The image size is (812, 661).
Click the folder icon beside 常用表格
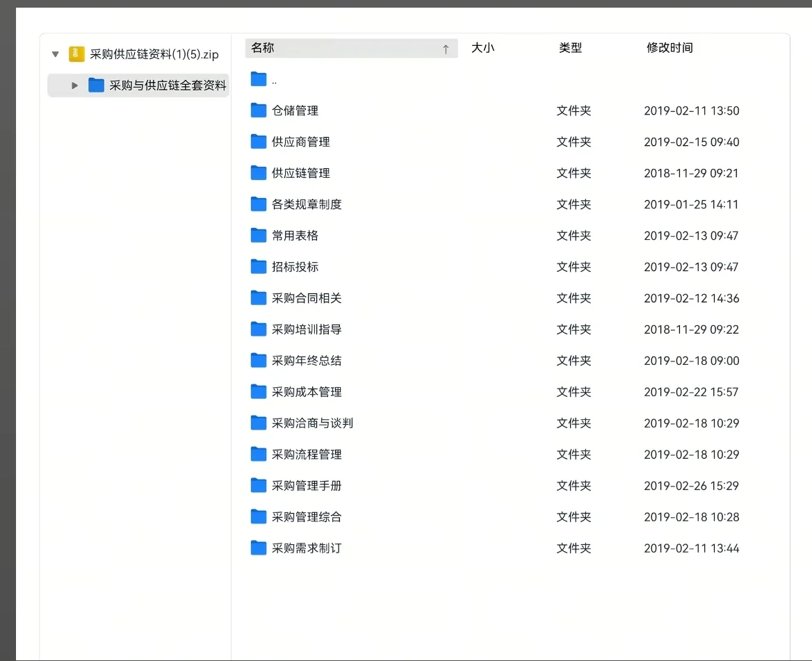coord(257,235)
